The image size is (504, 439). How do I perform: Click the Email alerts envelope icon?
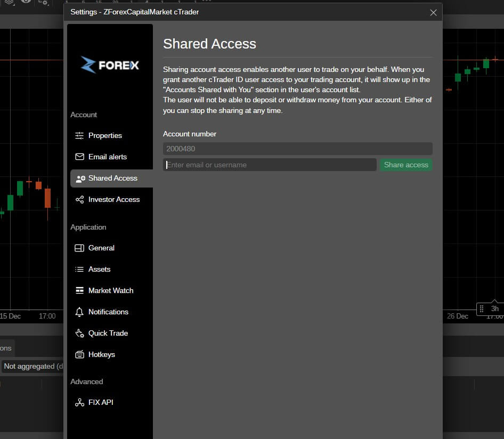coord(79,157)
